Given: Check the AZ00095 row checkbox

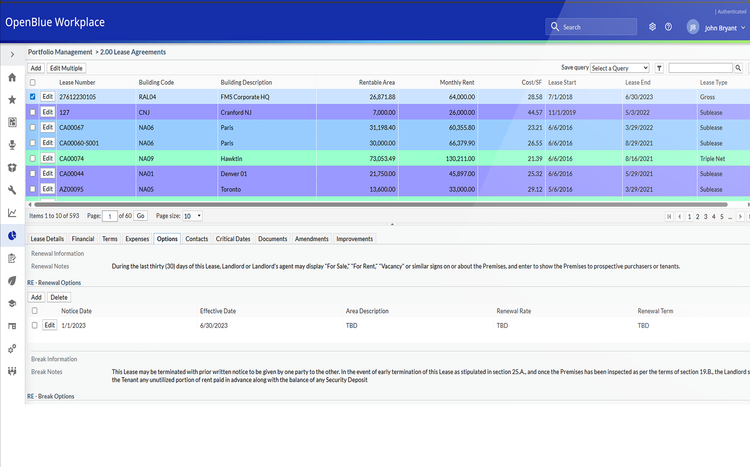Looking at the screenshot, I should [33, 189].
